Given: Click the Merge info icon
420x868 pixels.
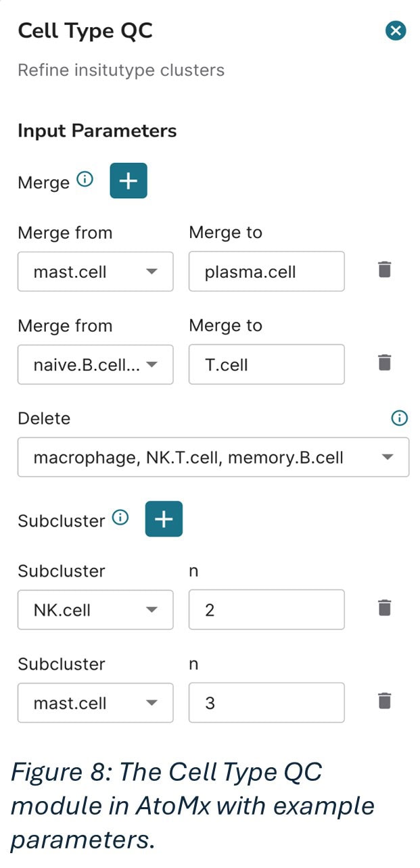Looking at the screenshot, I should click(x=85, y=180).
